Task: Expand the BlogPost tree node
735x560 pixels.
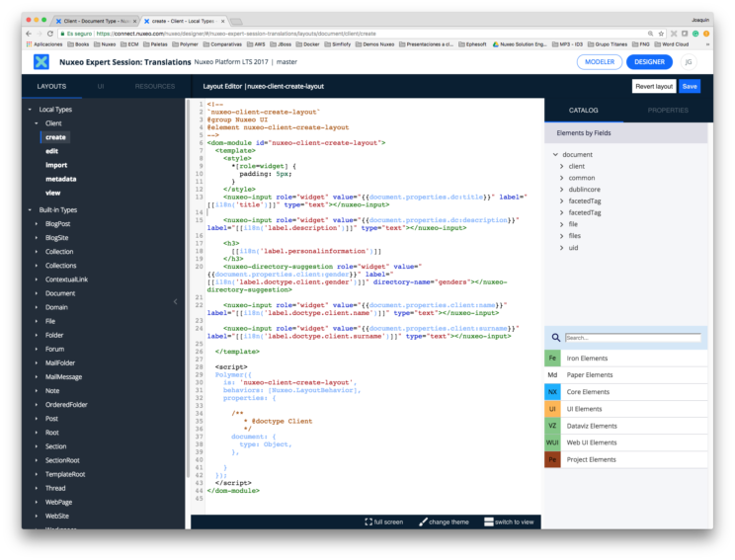Action: [37, 224]
